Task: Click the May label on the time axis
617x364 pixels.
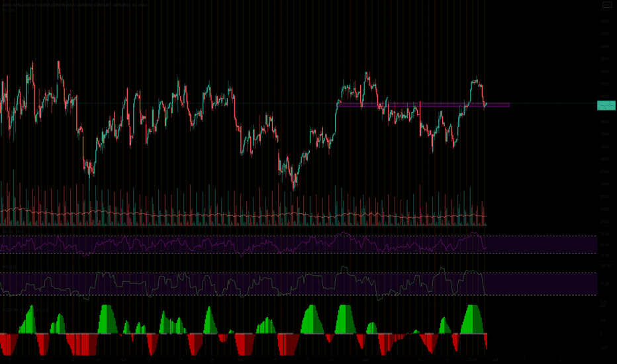Action: point(240,359)
